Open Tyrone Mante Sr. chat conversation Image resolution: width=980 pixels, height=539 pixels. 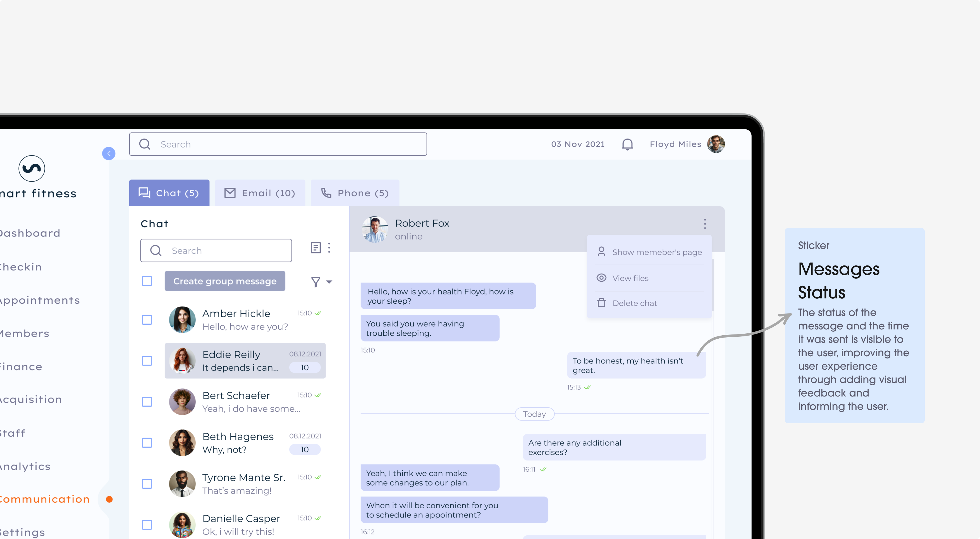(x=245, y=484)
